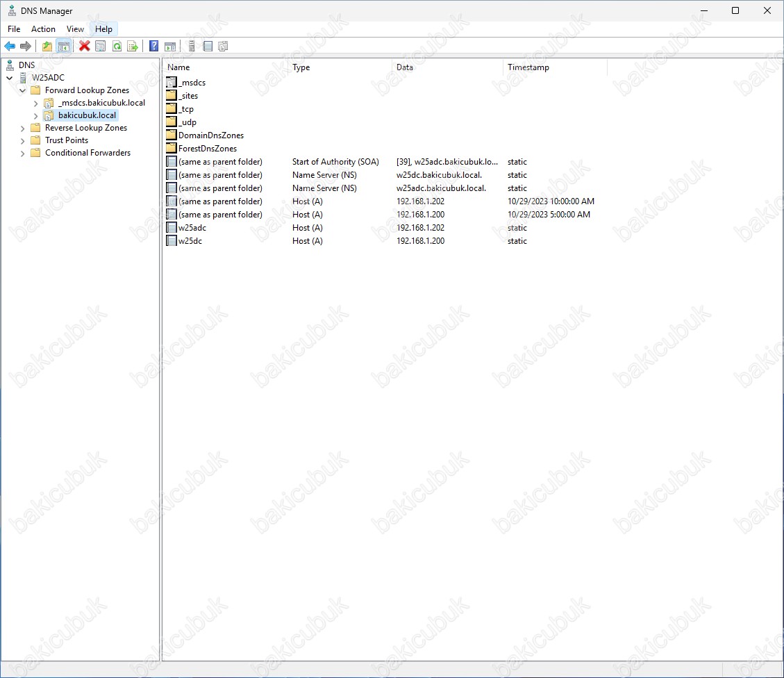This screenshot has height=678, width=784.
Task: Click the ForestDnsZones folder icon
Action: coord(172,149)
